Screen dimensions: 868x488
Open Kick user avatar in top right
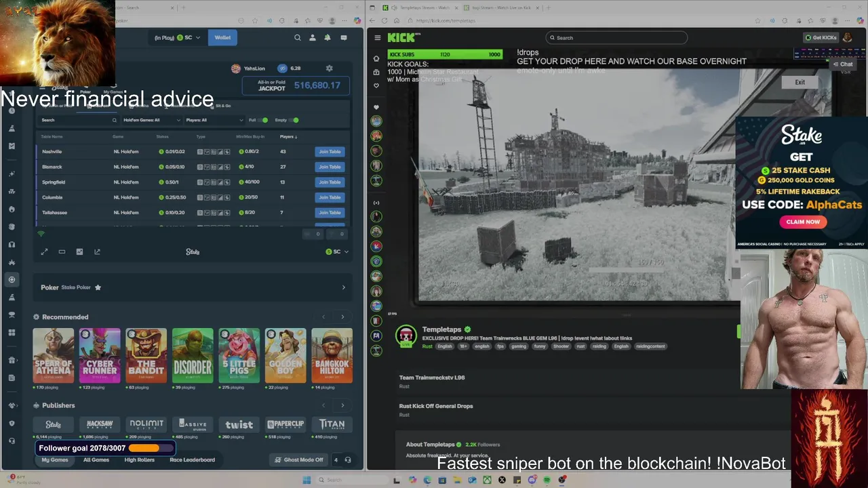(848, 38)
